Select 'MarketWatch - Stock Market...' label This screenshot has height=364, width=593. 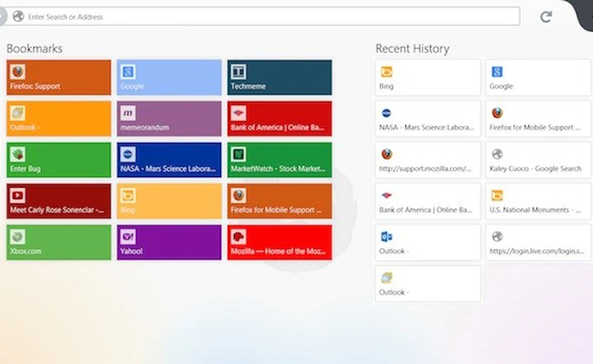[278, 168]
